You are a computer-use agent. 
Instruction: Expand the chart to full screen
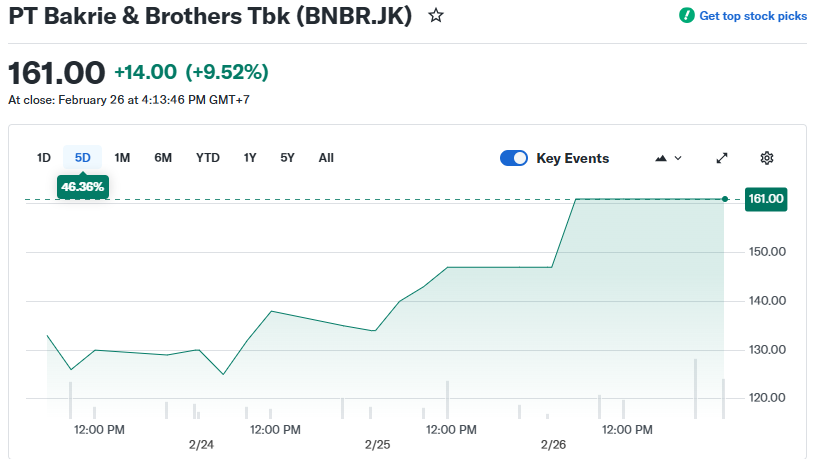pos(722,158)
